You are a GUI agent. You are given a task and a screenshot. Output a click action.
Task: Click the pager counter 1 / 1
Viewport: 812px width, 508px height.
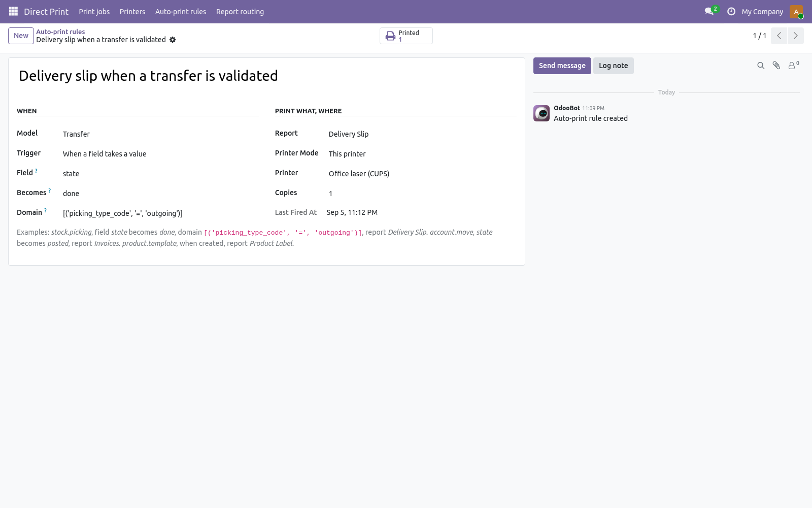(759, 36)
